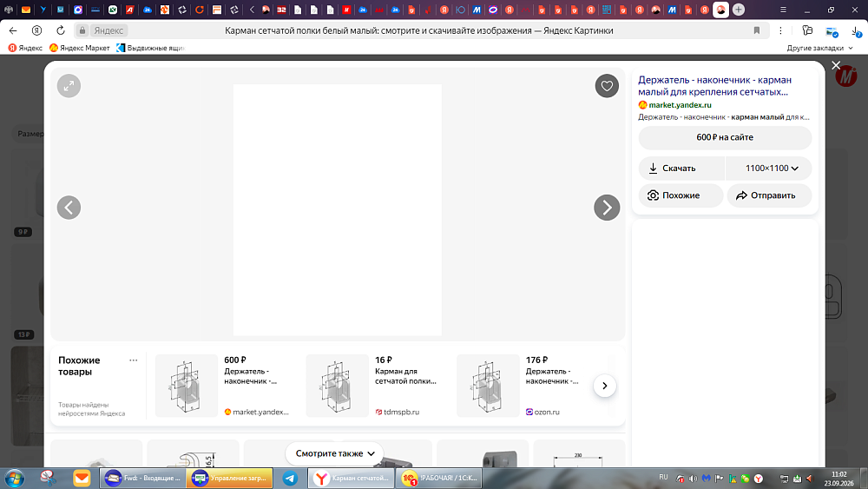The height and width of the screenshot is (489, 868).
Task: Open the taskbar clock showing 11:02
Action: (x=839, y=479)
